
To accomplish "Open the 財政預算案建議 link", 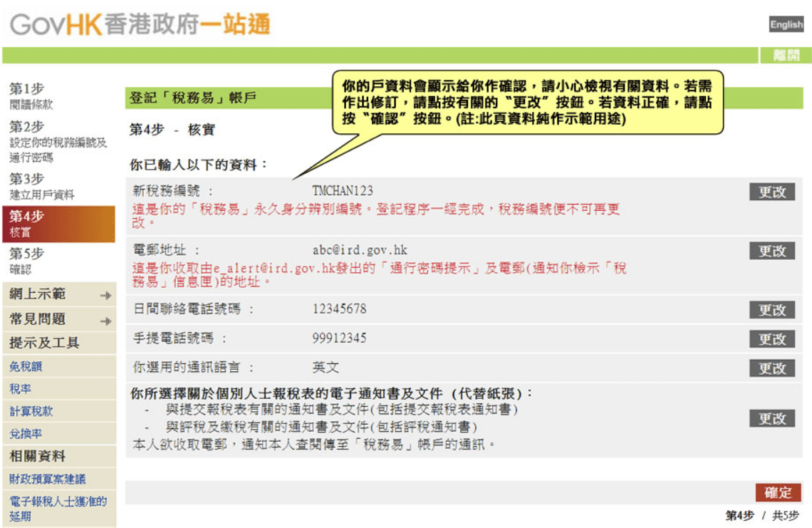I will tap(47, 479).
